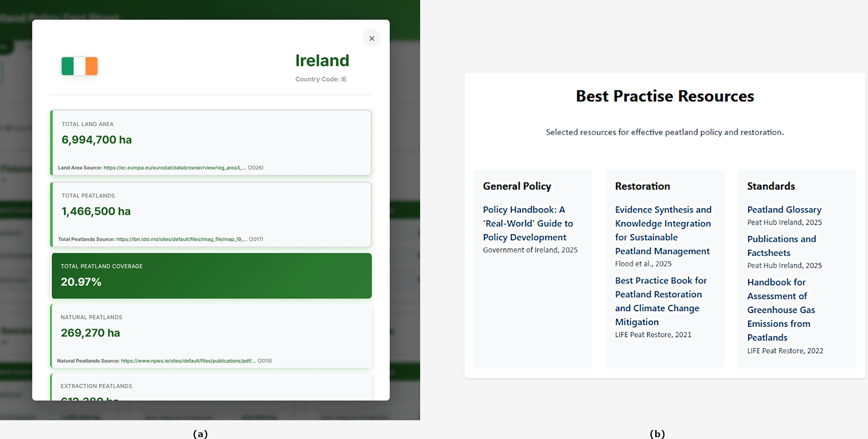
Task: Open the NPWS natural peatlands source link
Action: 188,361
